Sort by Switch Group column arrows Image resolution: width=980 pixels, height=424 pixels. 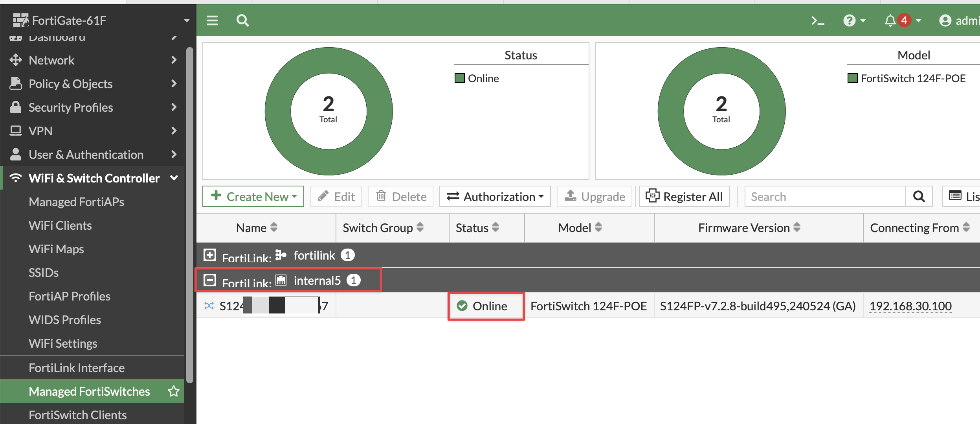point(420,227)
